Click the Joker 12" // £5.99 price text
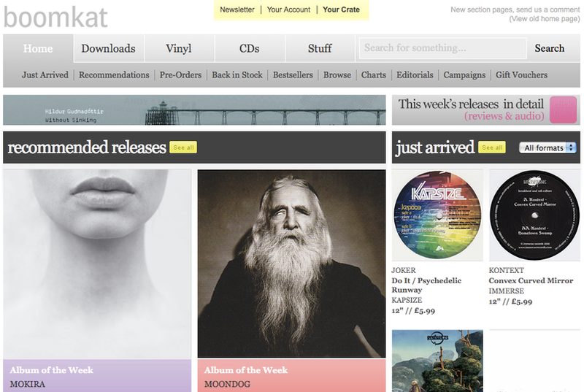 (x=413, y=311)
